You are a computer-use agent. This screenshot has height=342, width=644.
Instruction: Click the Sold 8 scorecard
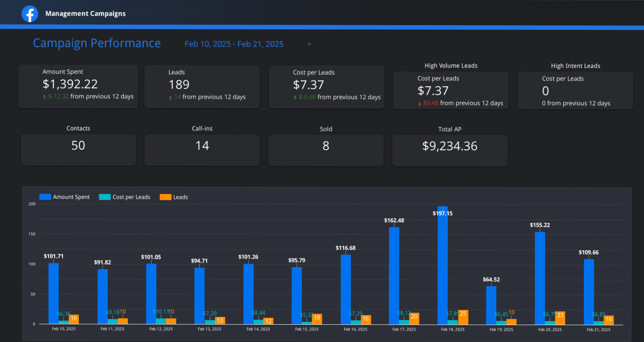(x=326, y=150)
